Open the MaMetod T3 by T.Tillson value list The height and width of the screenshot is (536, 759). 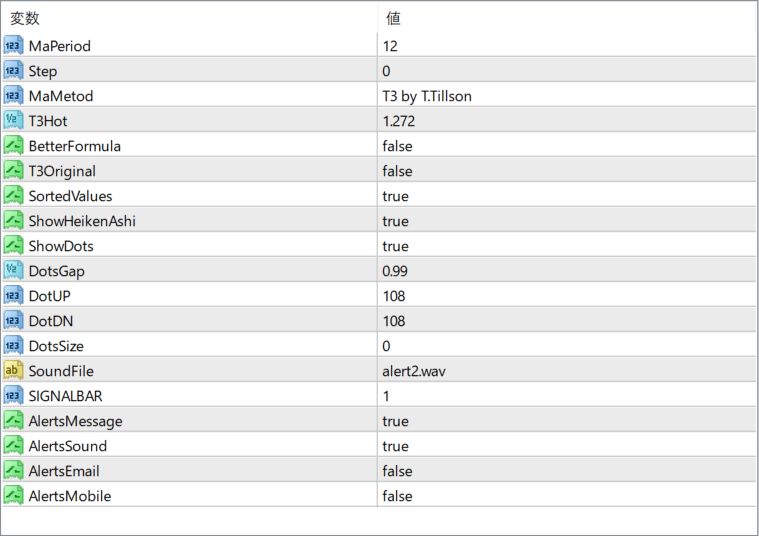[x=566, y=96]
